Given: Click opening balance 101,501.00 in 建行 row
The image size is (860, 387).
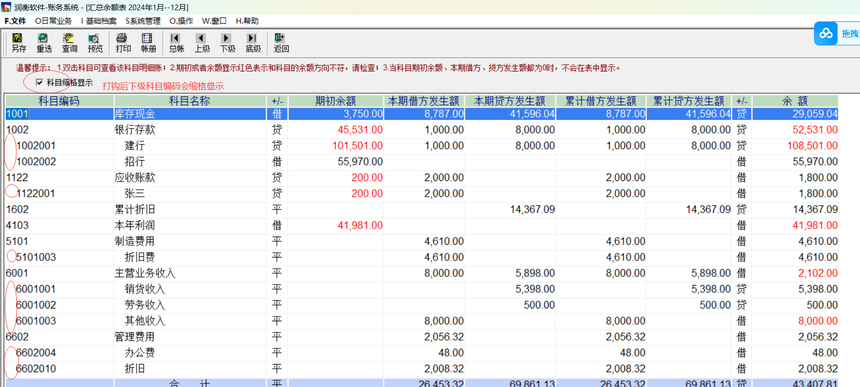Looking at the screenshot, I should tap(358, 146).
